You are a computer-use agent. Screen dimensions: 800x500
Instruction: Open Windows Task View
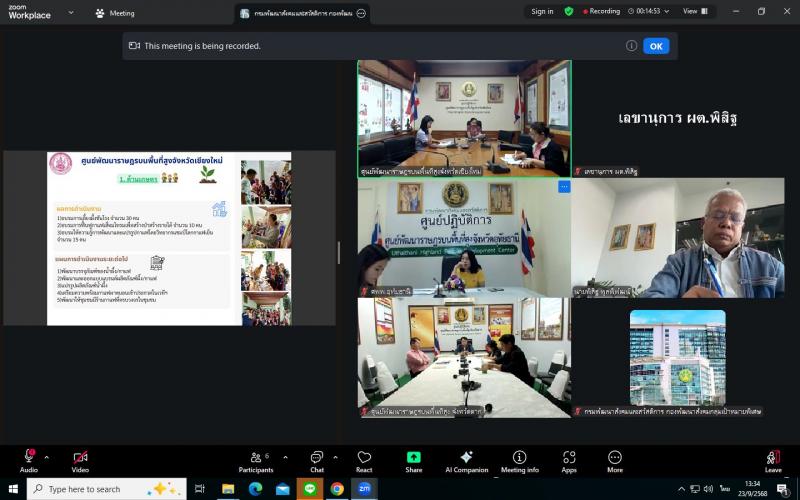(x=199, y=489)
